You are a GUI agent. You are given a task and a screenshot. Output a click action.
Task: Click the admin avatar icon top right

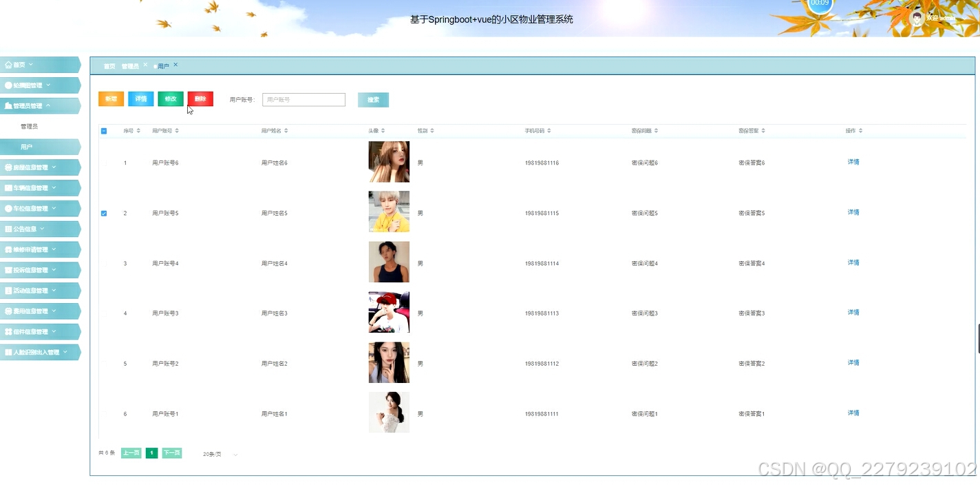[x=917, y=17]
